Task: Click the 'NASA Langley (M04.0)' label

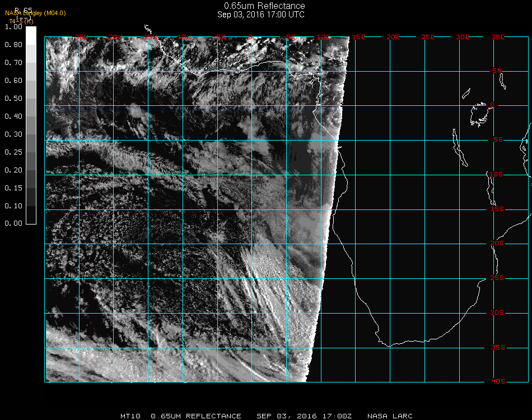Action: 35,13
